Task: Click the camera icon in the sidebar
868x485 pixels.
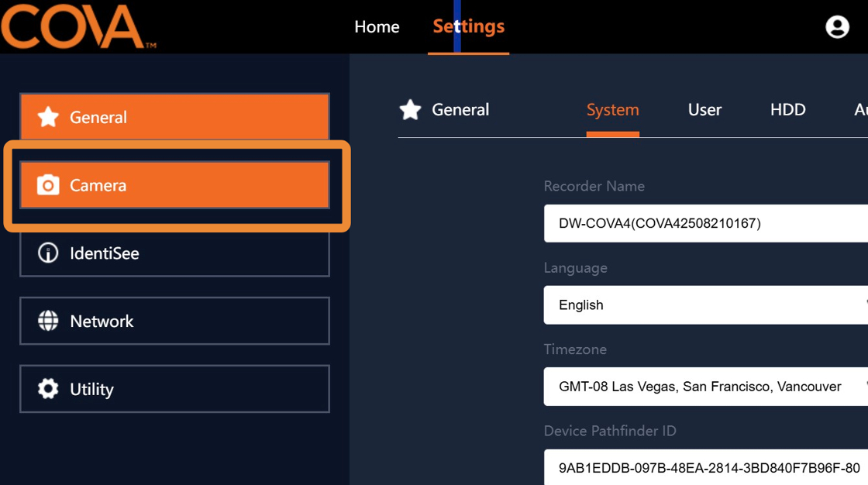Action: tap(48, 185)
